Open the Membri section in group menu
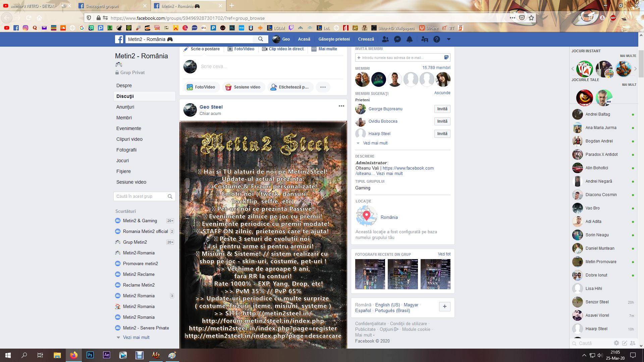 click(124, 118)
